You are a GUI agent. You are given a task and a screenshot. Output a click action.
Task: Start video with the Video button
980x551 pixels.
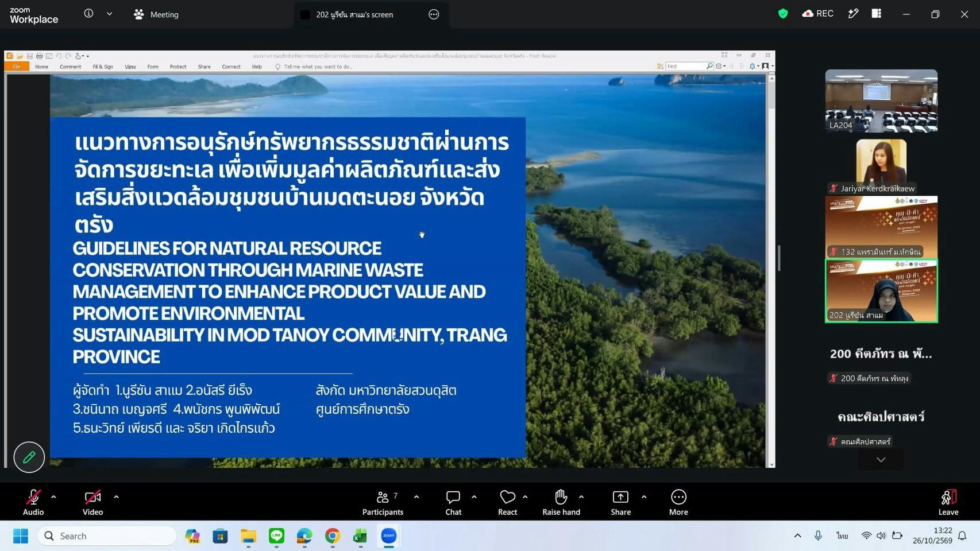(92, 502)
